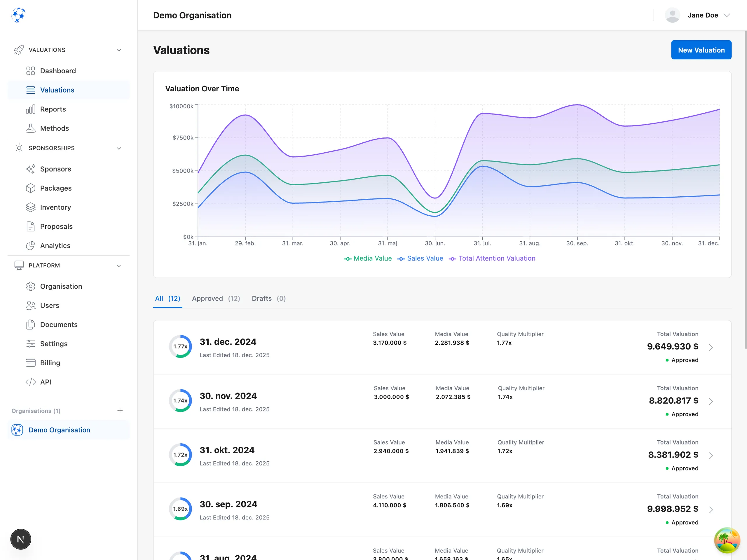Click the star logo in the sidebar header

pyautogui.click(x=18, y=15)
